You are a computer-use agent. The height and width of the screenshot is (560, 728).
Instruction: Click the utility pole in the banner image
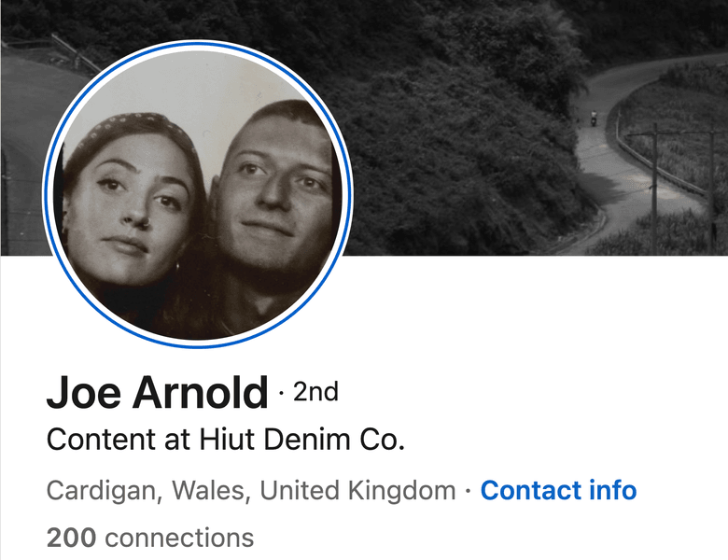coord(655,186)
